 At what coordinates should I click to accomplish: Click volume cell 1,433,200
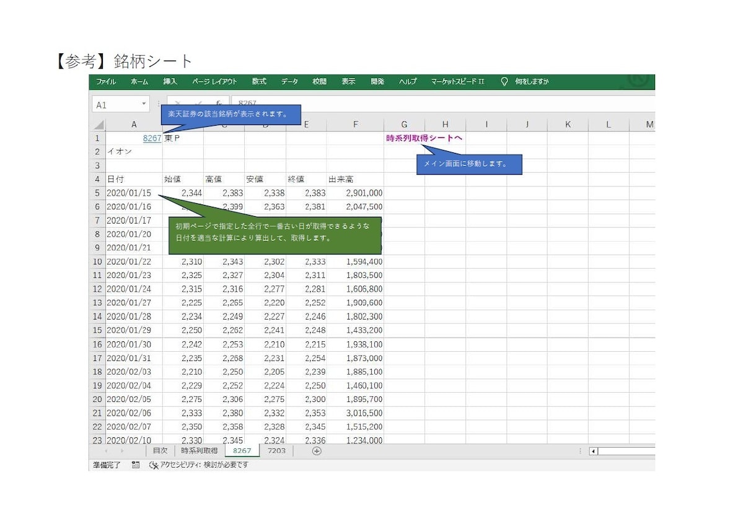click(356, 331)
